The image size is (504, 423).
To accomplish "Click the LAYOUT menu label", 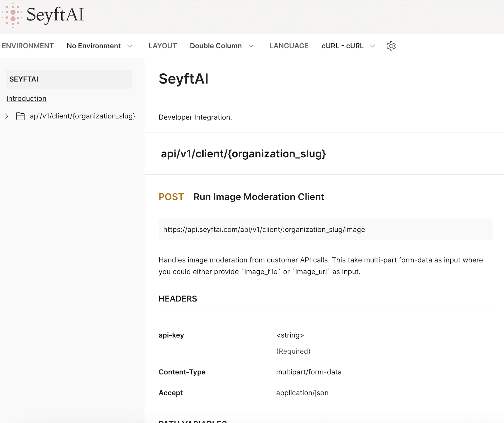I will click(162, 46).
